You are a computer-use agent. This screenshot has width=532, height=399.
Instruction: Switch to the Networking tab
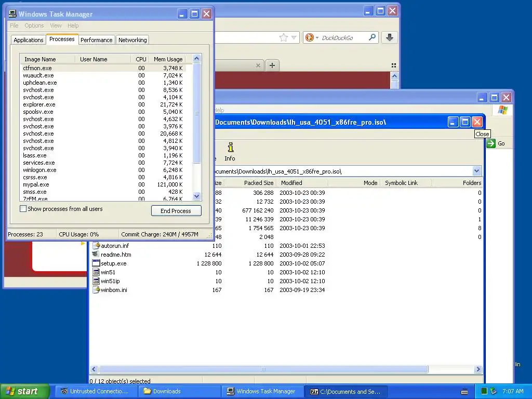(x=132, y=40)
